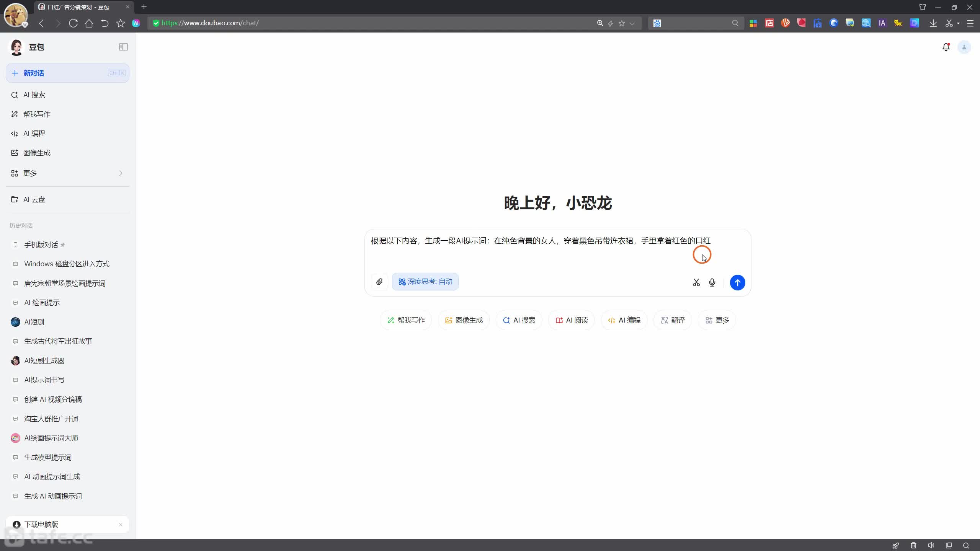This screenshot has height=551, width=980.
Task: Open AI绘画提示词大师 chat
Action: (x=67, y=438)
